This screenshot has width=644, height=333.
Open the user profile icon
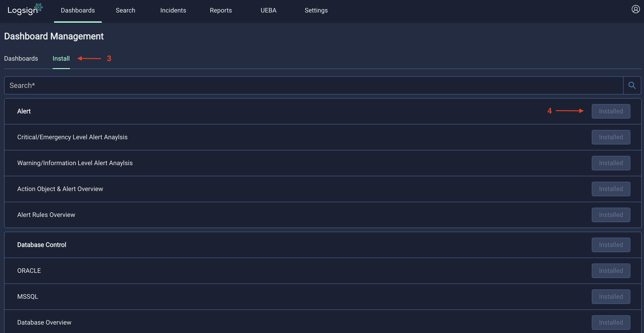(636, 9)
